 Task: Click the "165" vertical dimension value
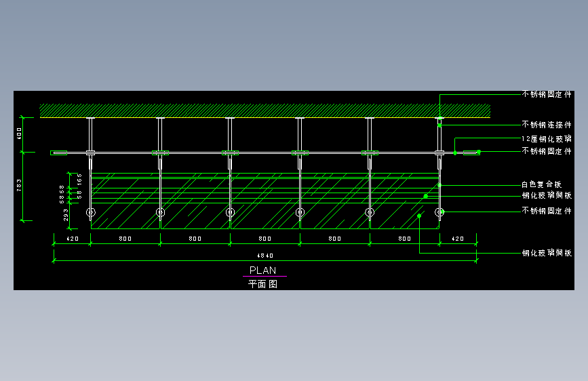pyautogui.click(x=79, y=180)
